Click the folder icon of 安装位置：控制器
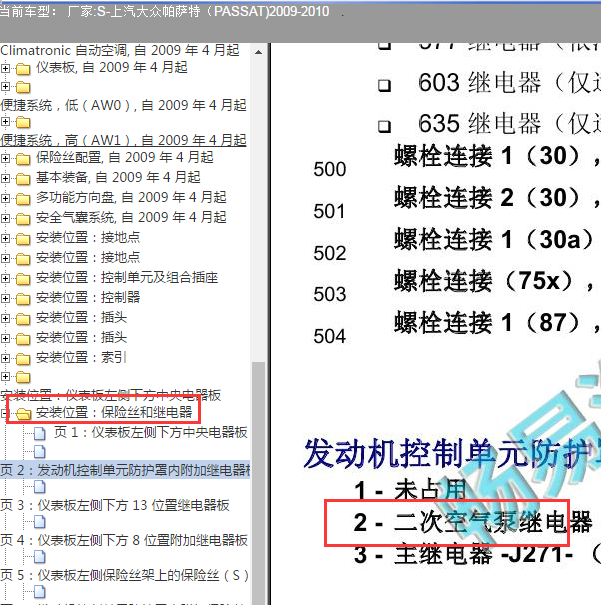This screenshot has width=601, height=605. [23, 299]
